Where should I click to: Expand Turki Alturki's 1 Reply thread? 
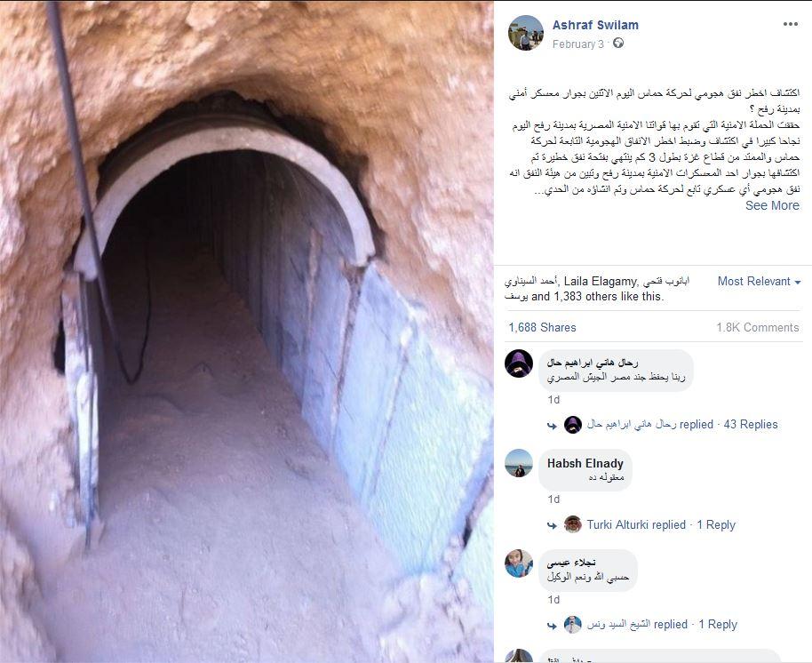[x=716, y=524]
